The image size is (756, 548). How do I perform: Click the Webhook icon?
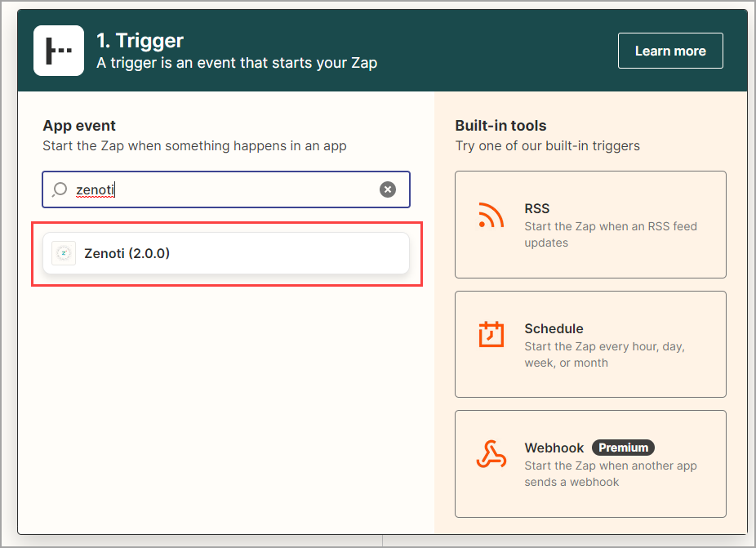(491, 454)
